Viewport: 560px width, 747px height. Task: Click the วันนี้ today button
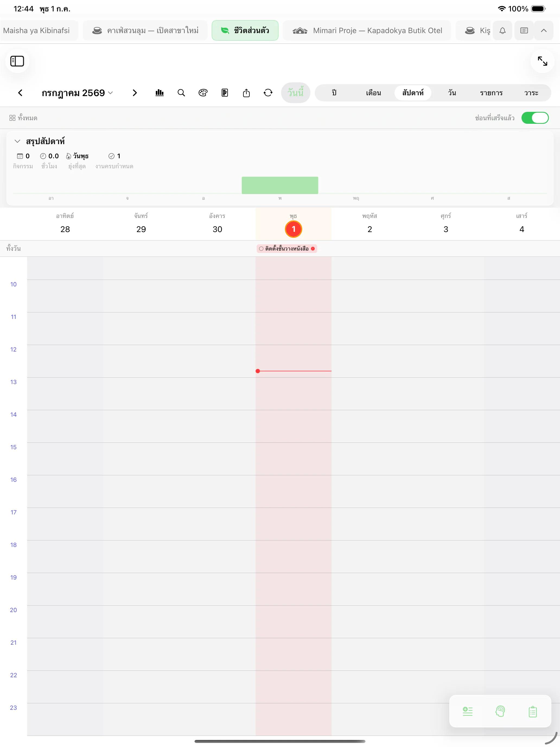[295, 93]
